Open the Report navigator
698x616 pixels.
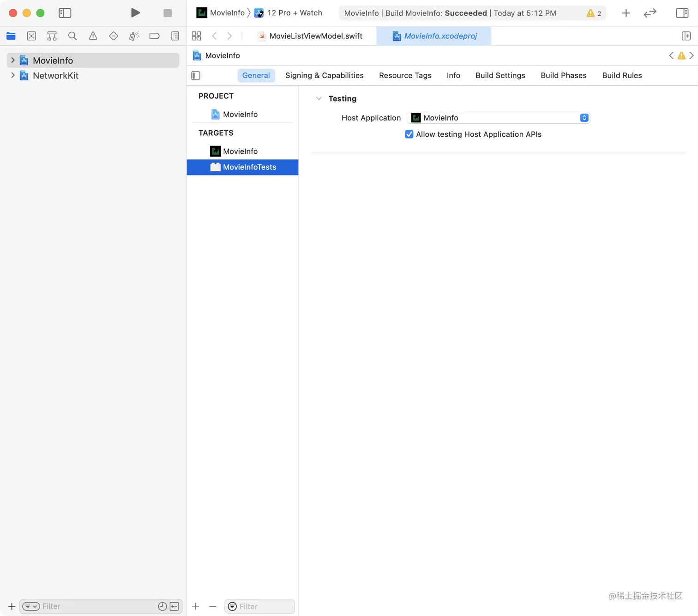(175, 36)
